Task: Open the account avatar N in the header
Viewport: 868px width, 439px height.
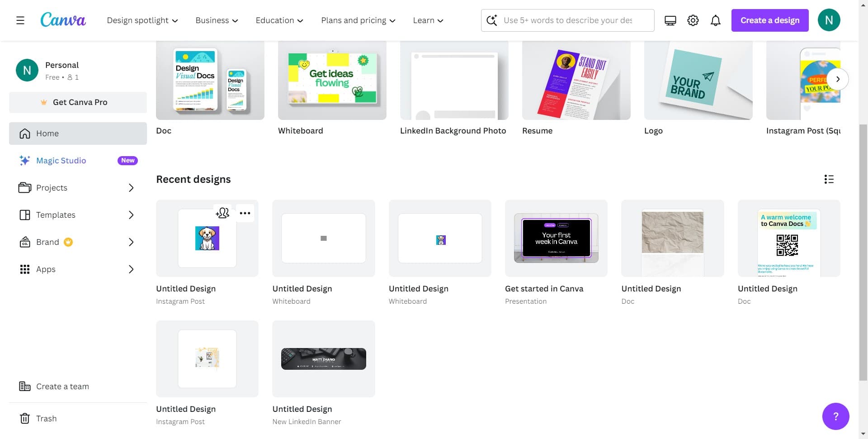Action: click(x=829, y=20)
